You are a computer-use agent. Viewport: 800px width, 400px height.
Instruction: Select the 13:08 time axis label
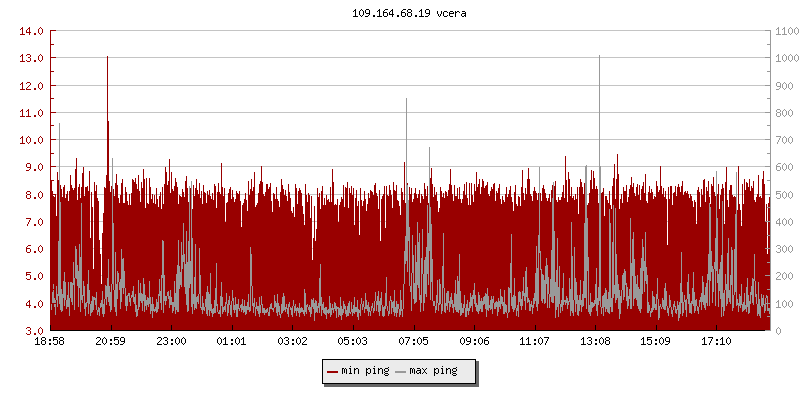coord(595,342)
